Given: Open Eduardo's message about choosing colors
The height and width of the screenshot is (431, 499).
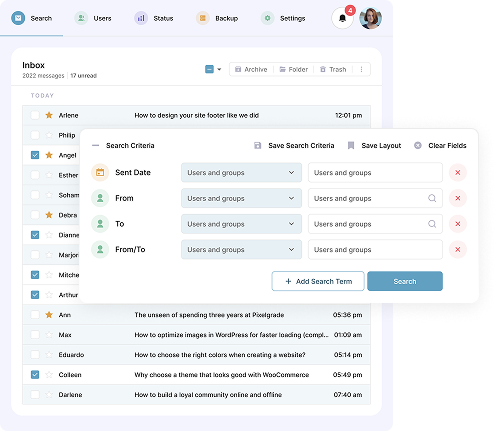Looking at the screenshot, I should click(220, 355).
